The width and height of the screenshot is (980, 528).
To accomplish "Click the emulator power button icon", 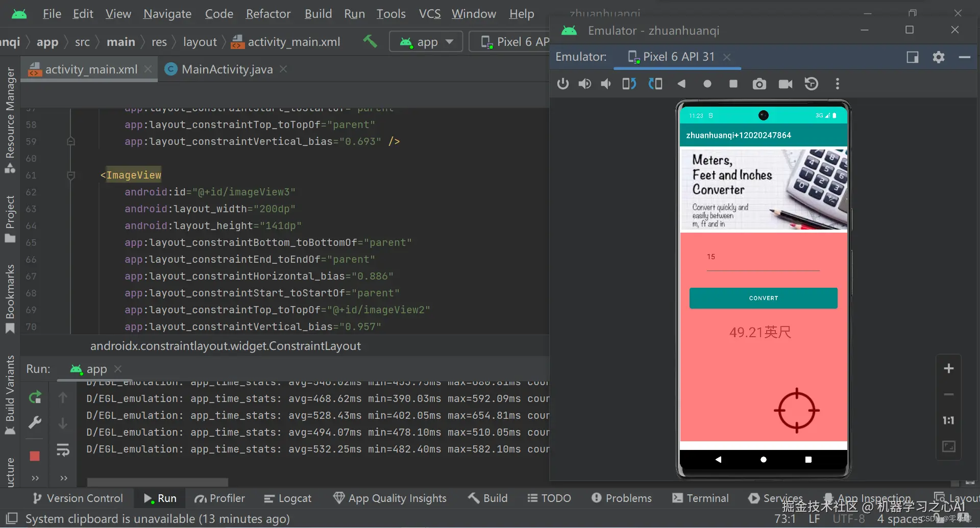I will [x=562, y=84].
